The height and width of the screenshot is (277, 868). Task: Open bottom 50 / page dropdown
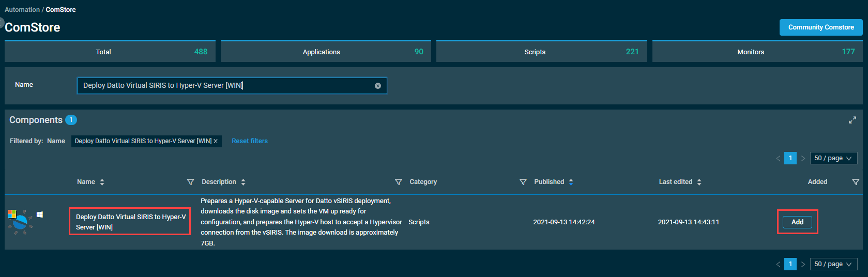tap(833, 264)
